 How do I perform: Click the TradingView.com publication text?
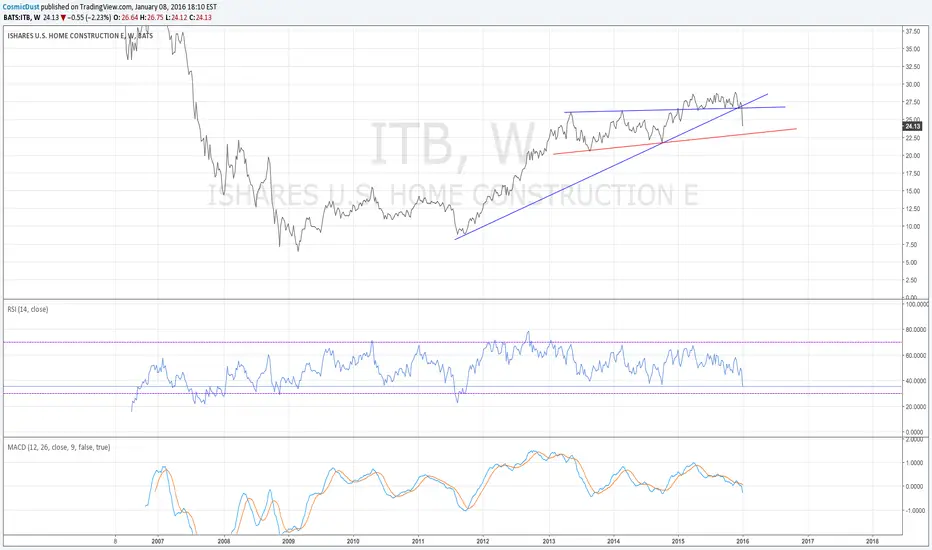click(x=105, y=7)
